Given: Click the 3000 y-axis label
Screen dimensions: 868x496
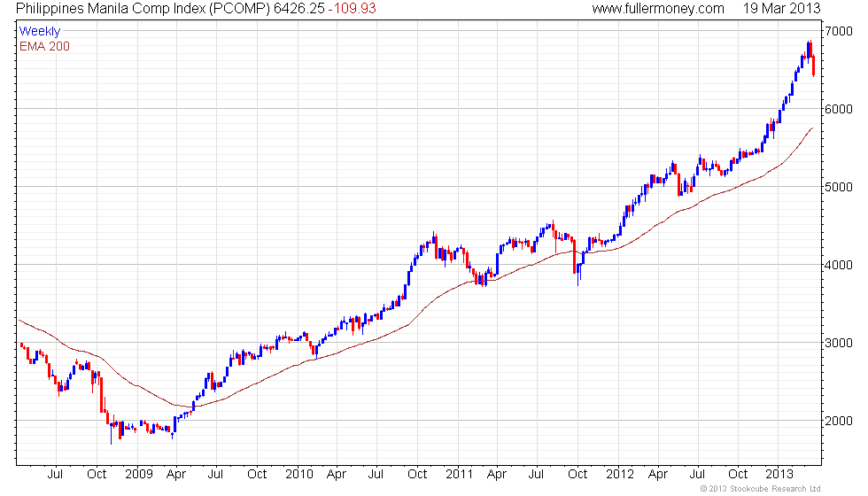Looking at the screenshot, I should pyautogui.click(x=838, y=343).
